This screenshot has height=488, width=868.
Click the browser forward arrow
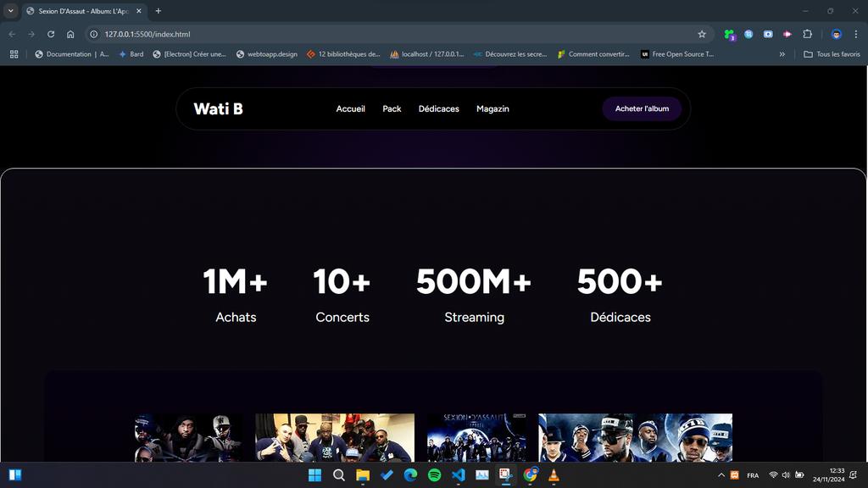[x=31, y=34]
